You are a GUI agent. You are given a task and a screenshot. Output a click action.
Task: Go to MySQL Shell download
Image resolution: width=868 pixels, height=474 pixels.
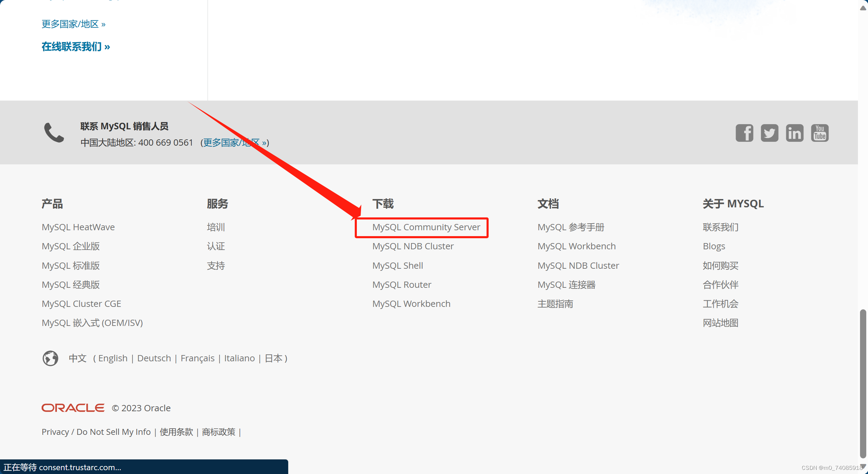tap(397, 266)
